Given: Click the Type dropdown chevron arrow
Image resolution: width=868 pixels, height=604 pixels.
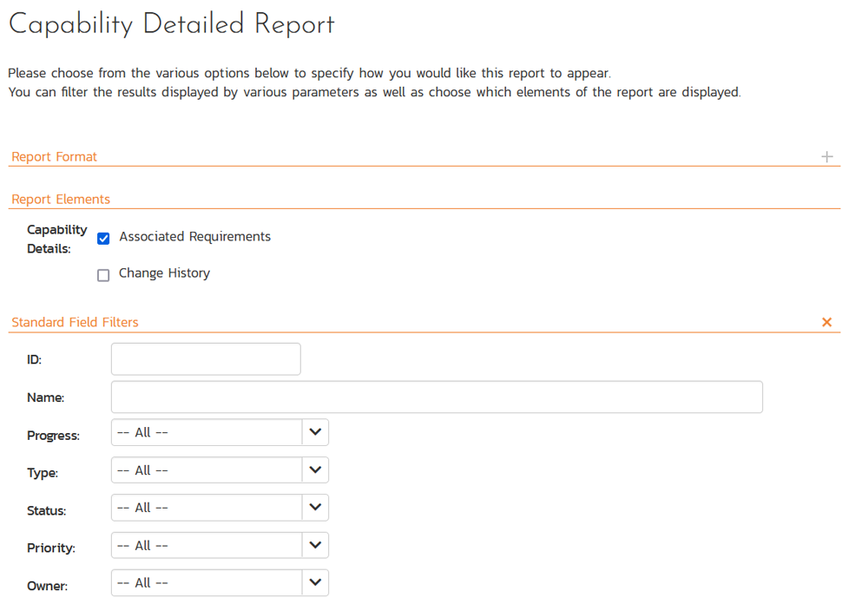Looking at the screenshot, I should [x=315, y=470].
